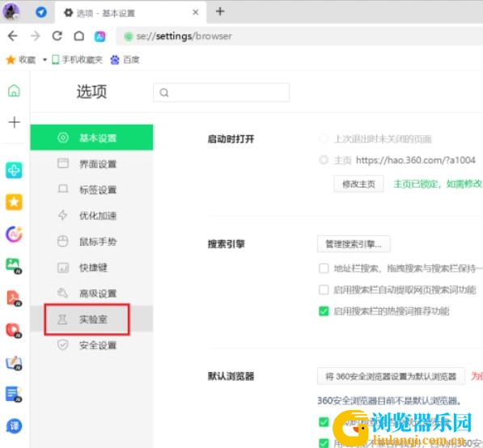483x448 pixels.
Task: Open 实验室 settings section
Action: pyautogui.click(x=91, y=319)
